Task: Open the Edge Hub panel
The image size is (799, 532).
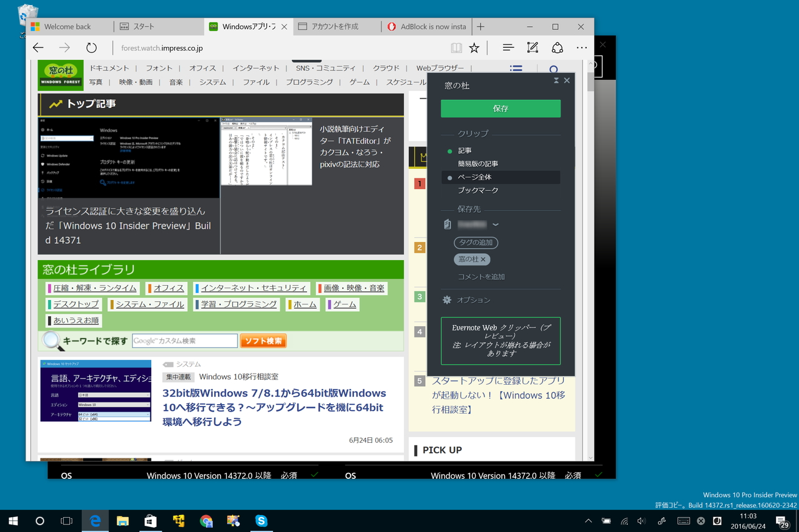Action: click(508, 47)
